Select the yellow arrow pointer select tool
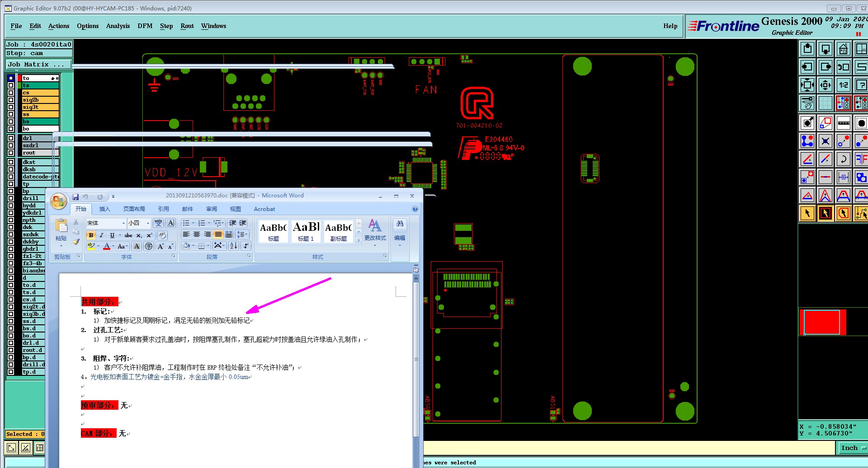This screenshot has width=868, height=468. [807, 213]
